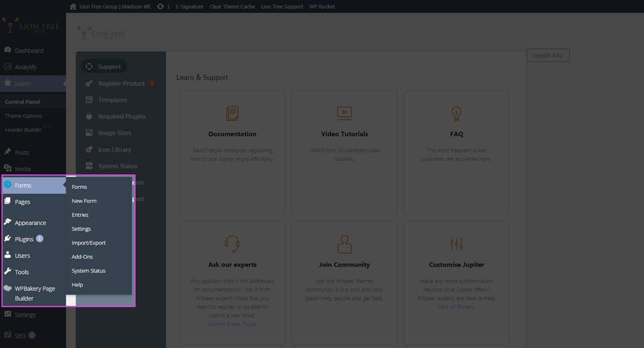Open E-Signature in the top admin bar
This screenshot has height=348, width=644.
[189, 6]
